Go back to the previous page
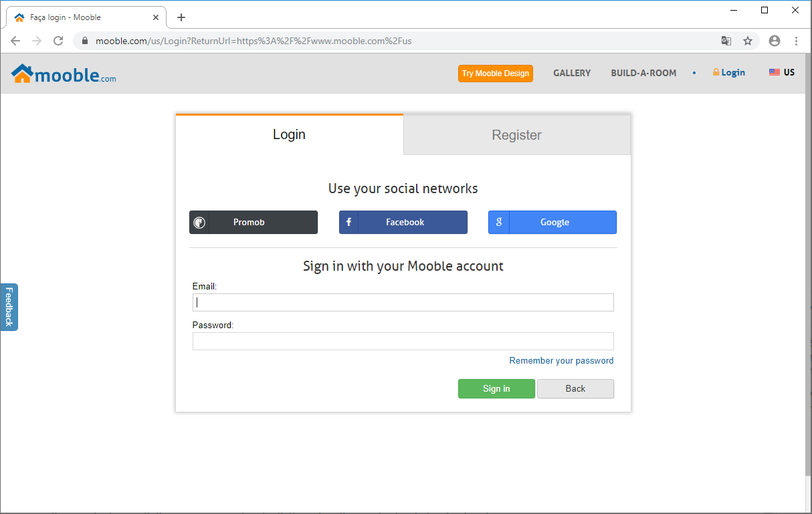The height and width of the screenshot is (514, 812). coord(15,41)
